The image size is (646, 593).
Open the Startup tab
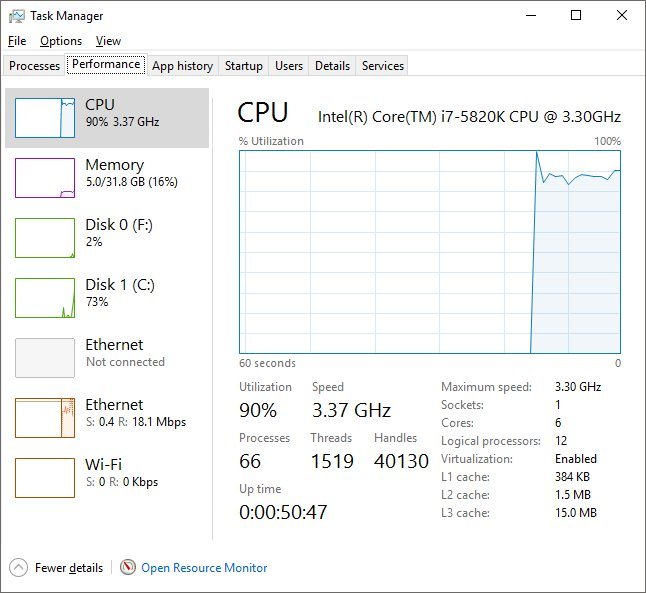243,66
